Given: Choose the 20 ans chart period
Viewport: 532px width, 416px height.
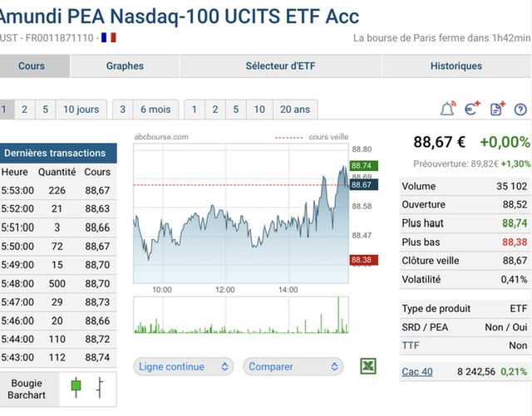Looking at the screenshot, I should click(294, 109).
